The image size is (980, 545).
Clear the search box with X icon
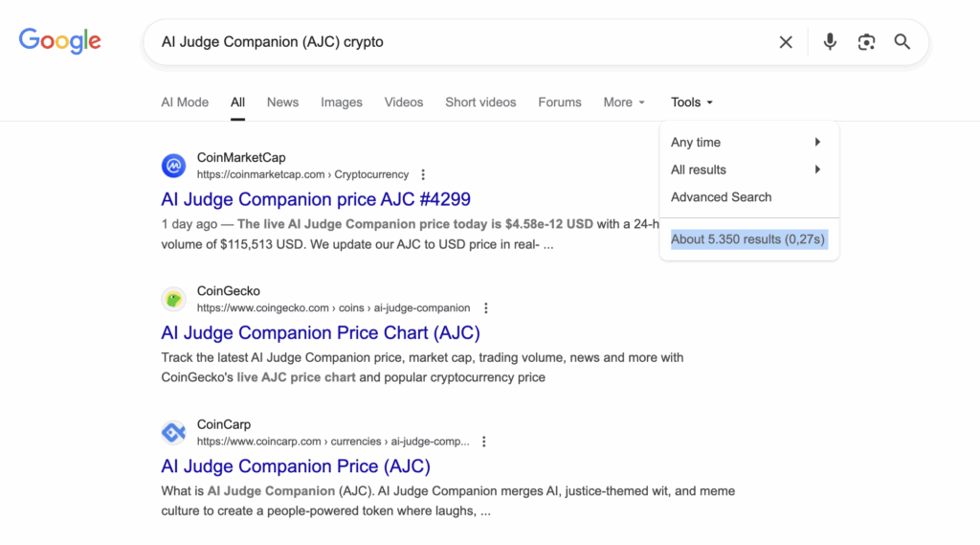pos(786,42)
